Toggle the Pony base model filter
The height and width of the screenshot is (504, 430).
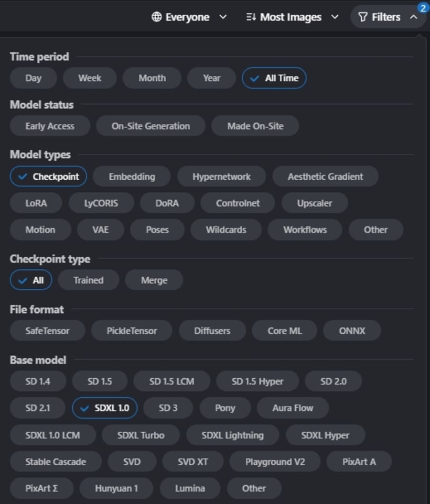pos(225,408)
